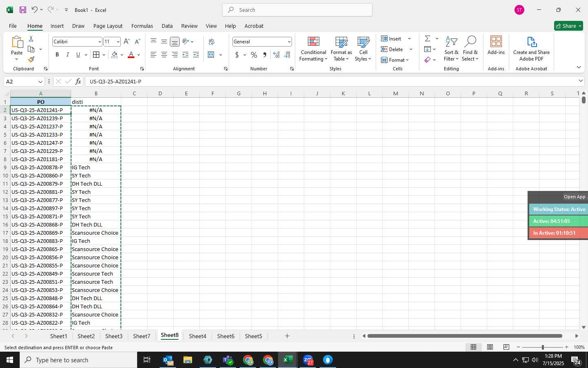Switch to the Formulas tab
Screen dimensions: 588x368
pyautogui.click(x=142, y=26)
